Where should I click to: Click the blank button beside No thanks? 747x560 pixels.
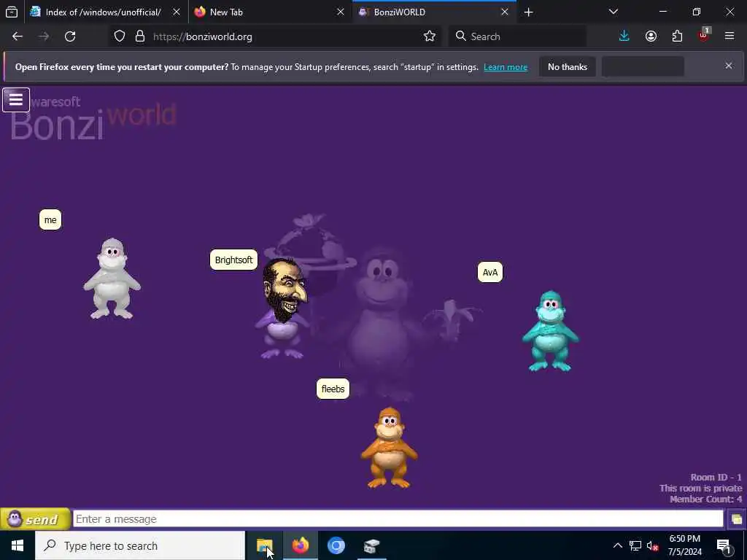click(643, 66)
